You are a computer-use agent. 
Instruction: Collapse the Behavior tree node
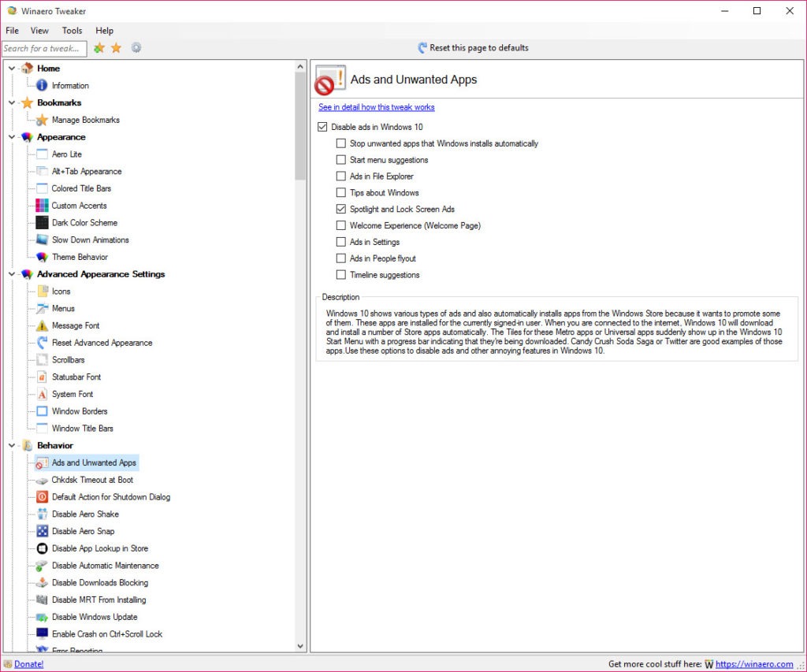11,446
